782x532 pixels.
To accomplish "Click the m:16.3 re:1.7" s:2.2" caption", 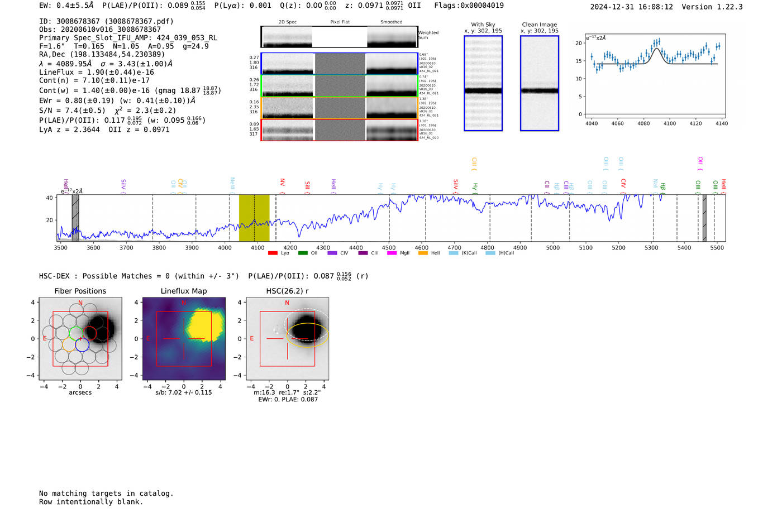I will click(x=287, y=392).
